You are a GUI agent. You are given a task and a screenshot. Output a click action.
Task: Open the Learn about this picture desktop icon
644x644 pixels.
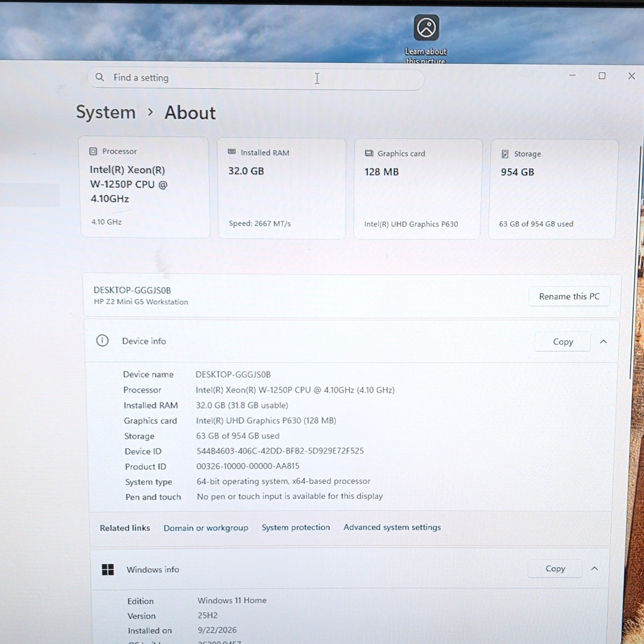tap(426, 39)
